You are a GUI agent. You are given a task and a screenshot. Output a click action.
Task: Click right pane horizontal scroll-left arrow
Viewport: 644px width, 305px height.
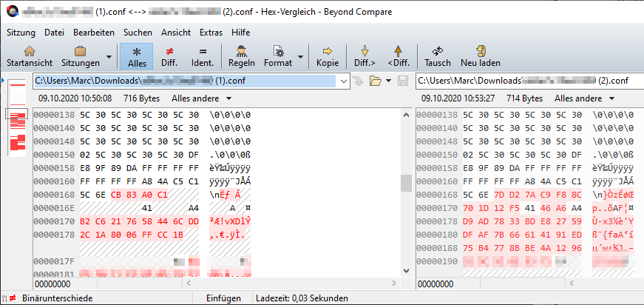(x=572, y=284)
